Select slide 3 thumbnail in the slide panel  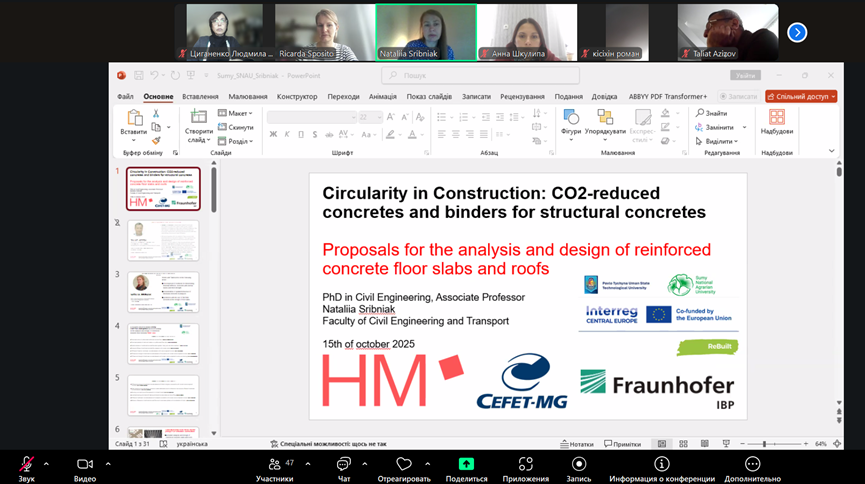[163, 292]
